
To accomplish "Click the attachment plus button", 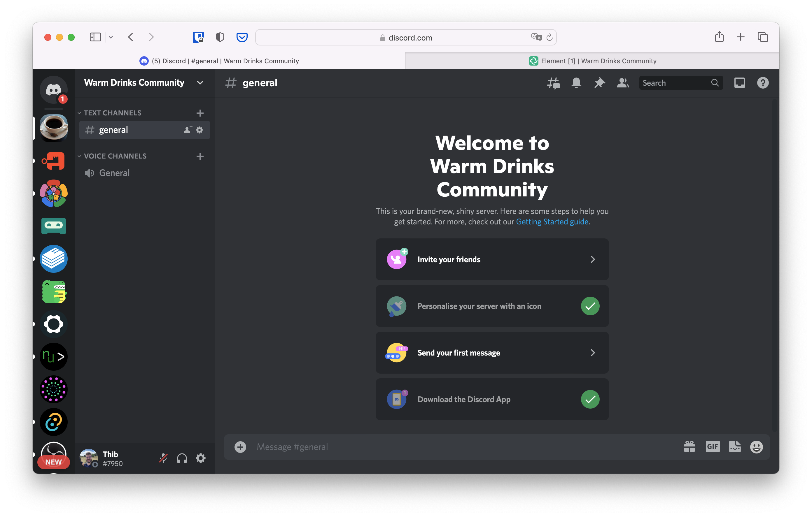I will [x=240, y=447].
